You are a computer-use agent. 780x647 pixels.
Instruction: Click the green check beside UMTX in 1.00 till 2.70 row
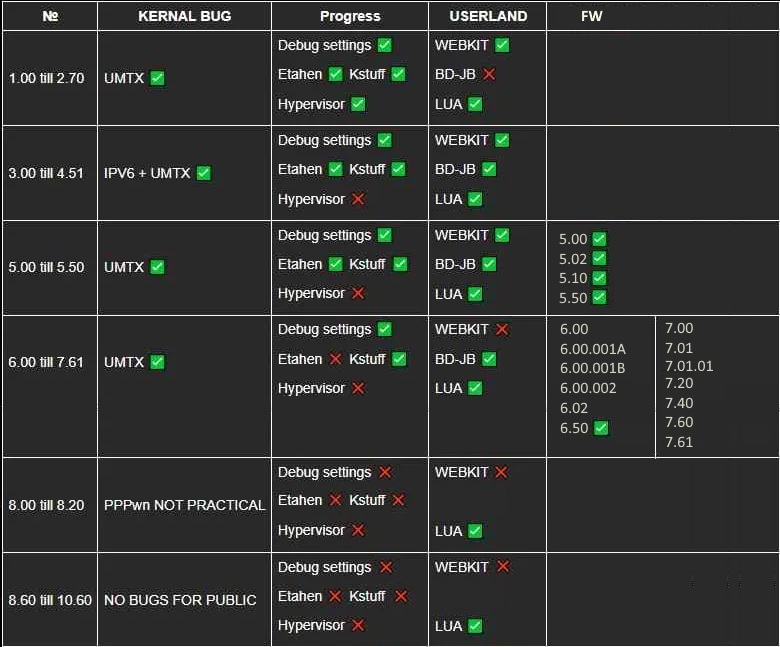point(157,78)
